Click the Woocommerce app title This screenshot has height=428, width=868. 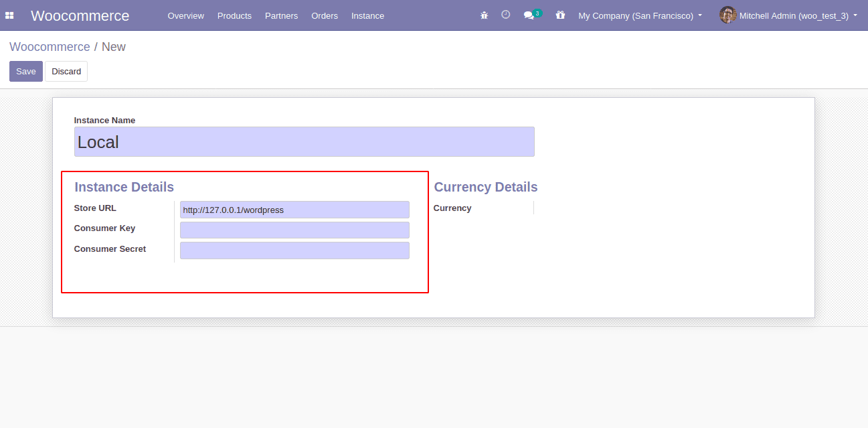[x=80, y=15]
